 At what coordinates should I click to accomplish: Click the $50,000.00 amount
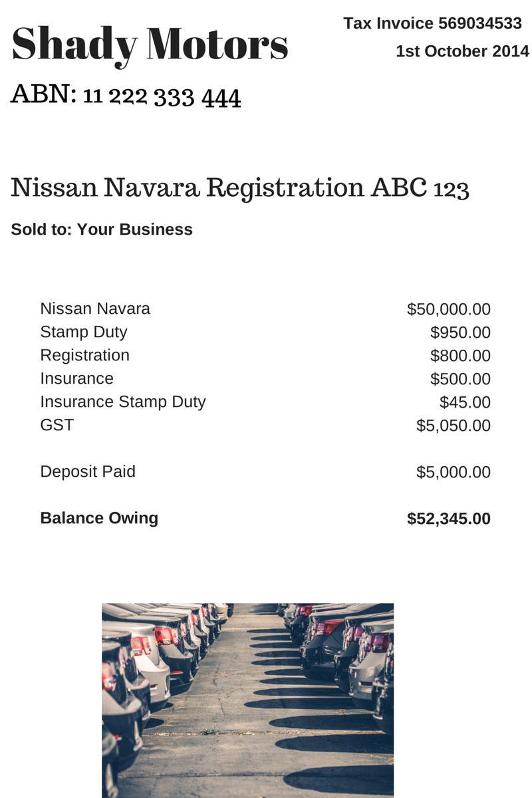(449, 309)
